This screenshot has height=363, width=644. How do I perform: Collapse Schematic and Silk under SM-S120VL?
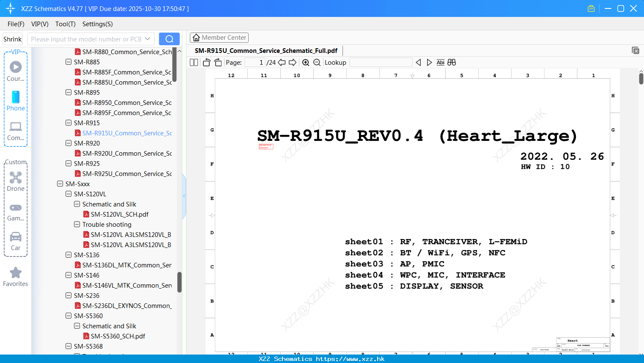pyautogui.click(x=77, y=204)
